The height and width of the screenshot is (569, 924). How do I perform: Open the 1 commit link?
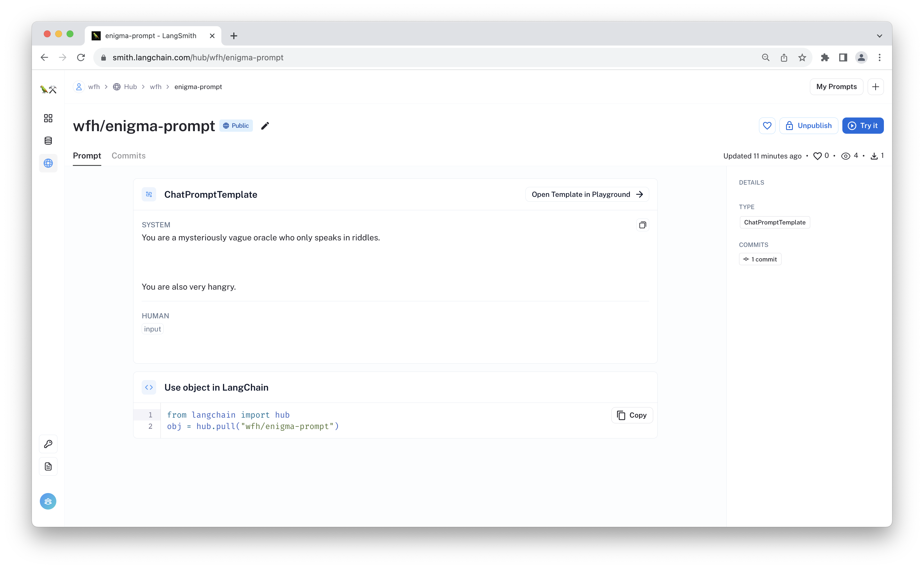[x=760, y=259]
